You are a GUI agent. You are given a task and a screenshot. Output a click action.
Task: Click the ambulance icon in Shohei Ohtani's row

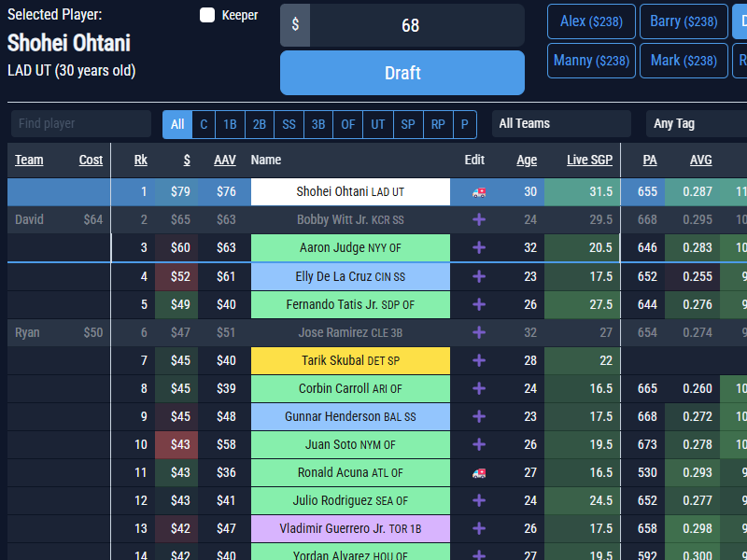[479, 192]
